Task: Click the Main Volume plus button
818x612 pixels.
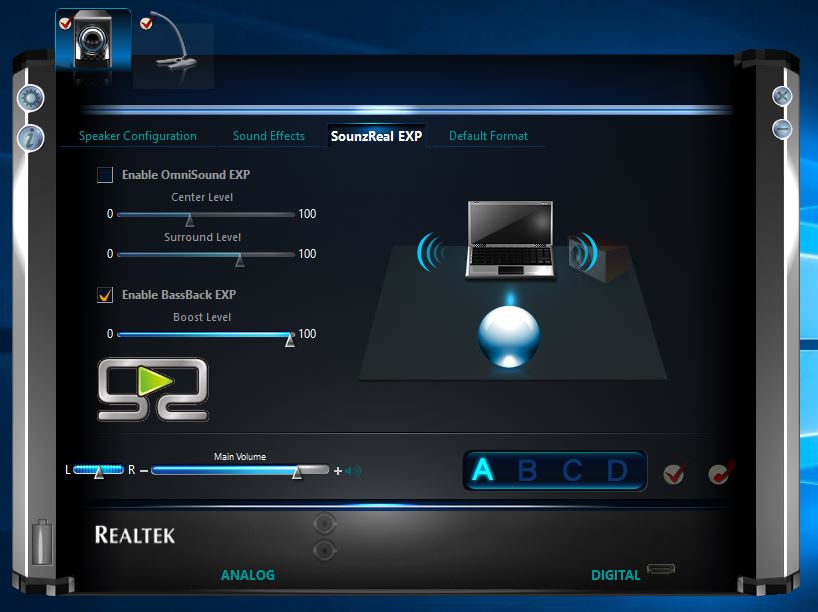Action: (338, 471)
